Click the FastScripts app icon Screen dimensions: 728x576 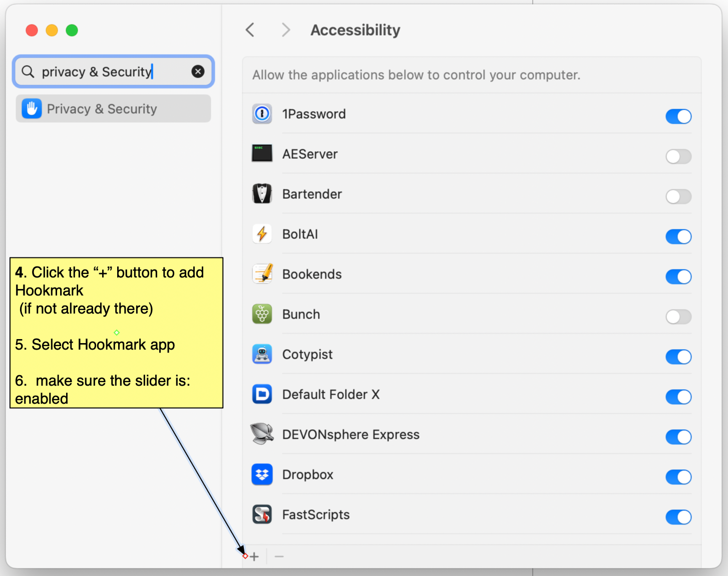click(x=262, y=514)
